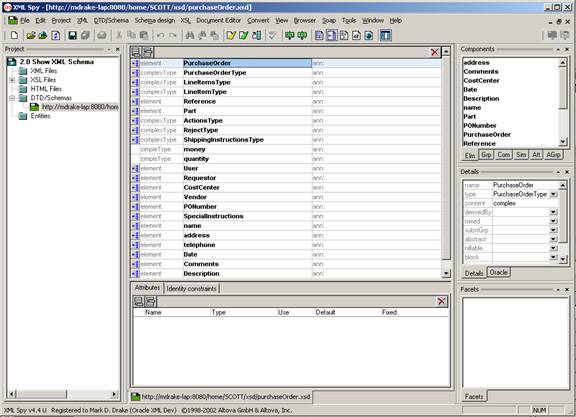Viewport: 576px width, 417px height.
Task: Open the Schema design menu
Action: point(155,21)
